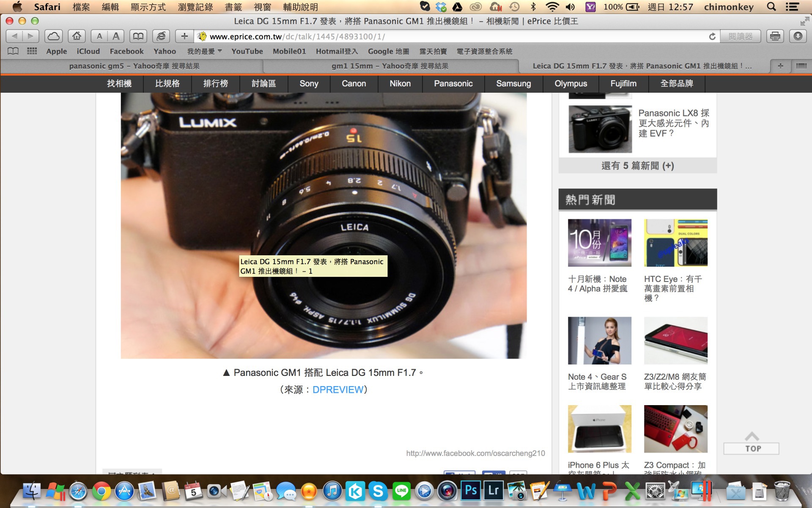812x508 pixels.
Task: Open the 編輯 menu
Action: click(x=110, y=7)
